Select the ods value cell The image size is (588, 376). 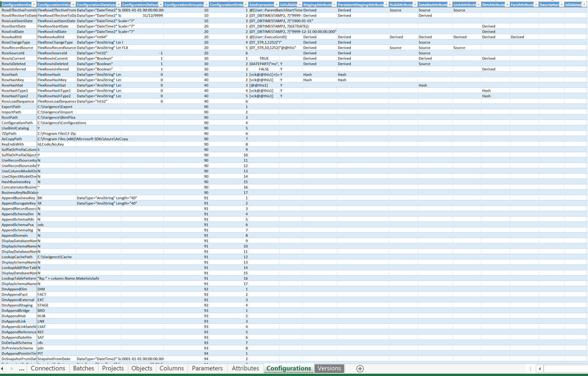point(56,225)
